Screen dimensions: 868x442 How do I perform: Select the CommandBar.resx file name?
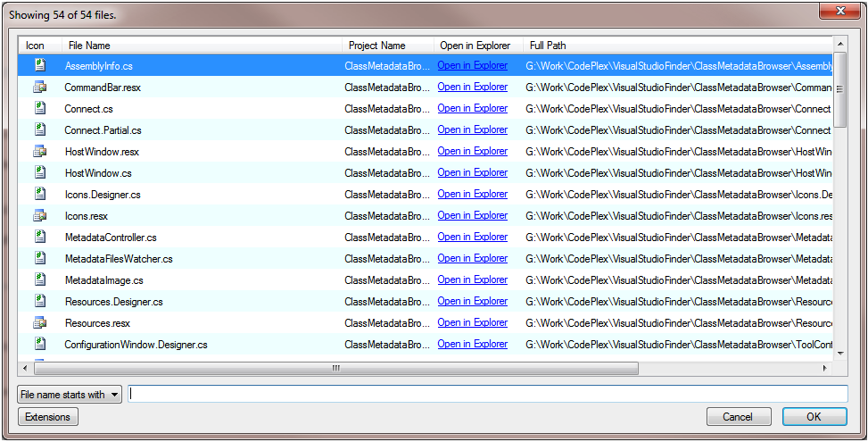[x=103, y=88]
